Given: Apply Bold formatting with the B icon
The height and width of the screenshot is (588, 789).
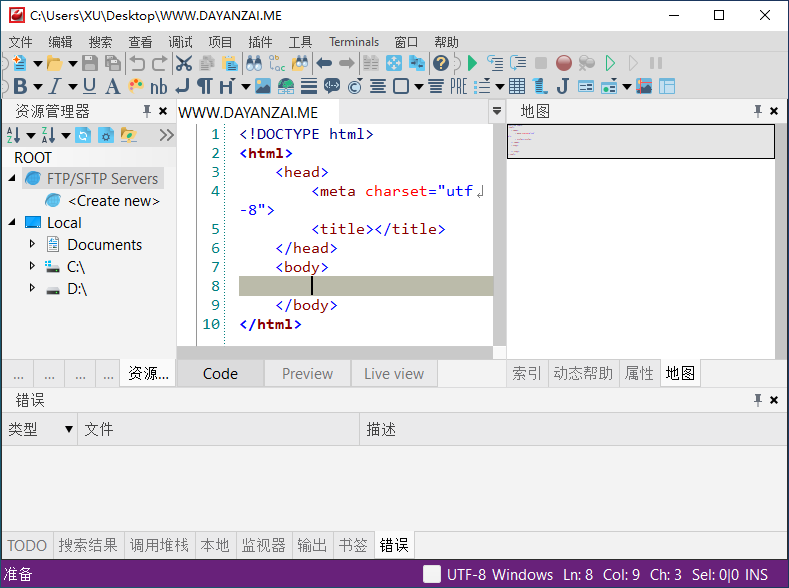Looking at the screenshot, I should click(x=20, y=87).
